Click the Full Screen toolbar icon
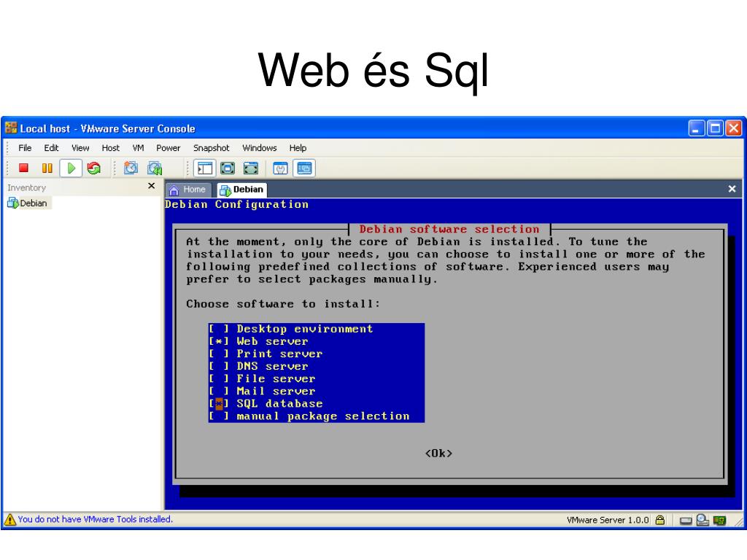The image size is (747, 560). point(228,168)
